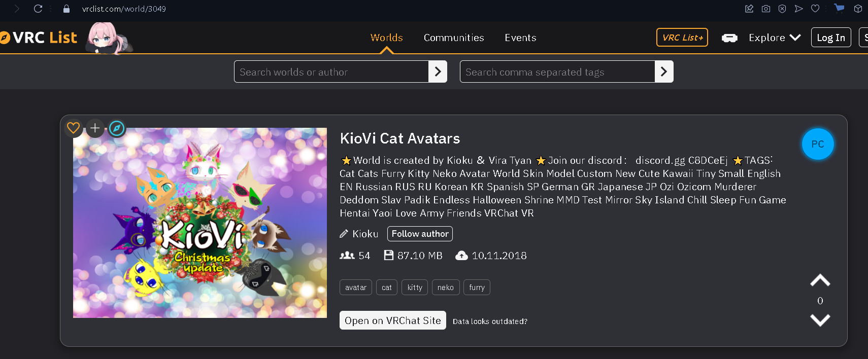Expand the Explore dropdown
This screenshot has width=868, height=359.
point(775,38)
